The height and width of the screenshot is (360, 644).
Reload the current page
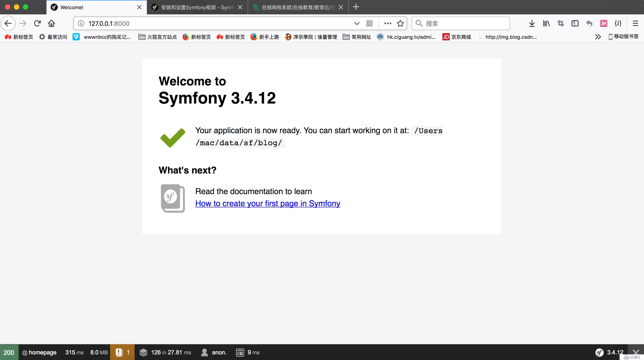click(37, 23)
